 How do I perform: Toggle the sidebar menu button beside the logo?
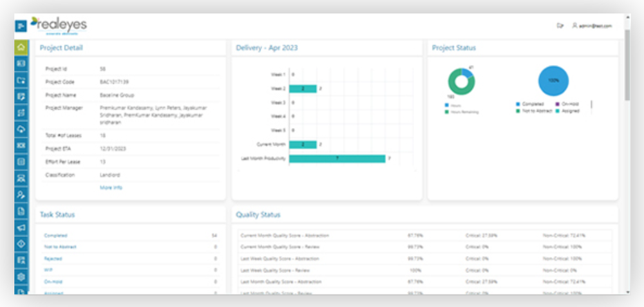(x=21, y=26)
